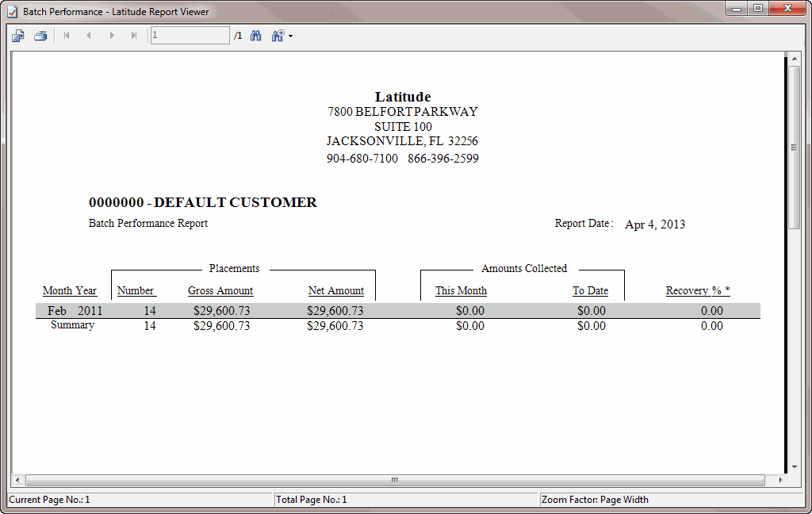Open print dialog via printer icon
Viewport: 812px width, 514px height.
coord(40,35)
